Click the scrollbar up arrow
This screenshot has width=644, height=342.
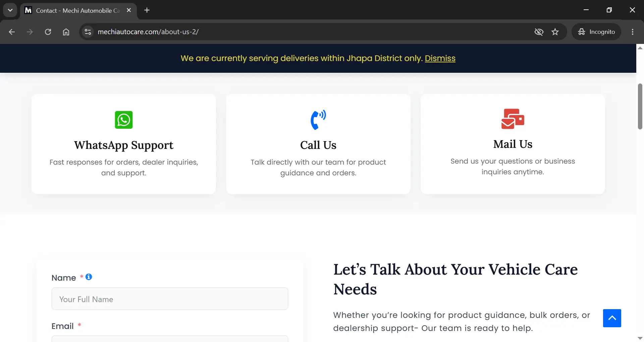pos(640,48)
